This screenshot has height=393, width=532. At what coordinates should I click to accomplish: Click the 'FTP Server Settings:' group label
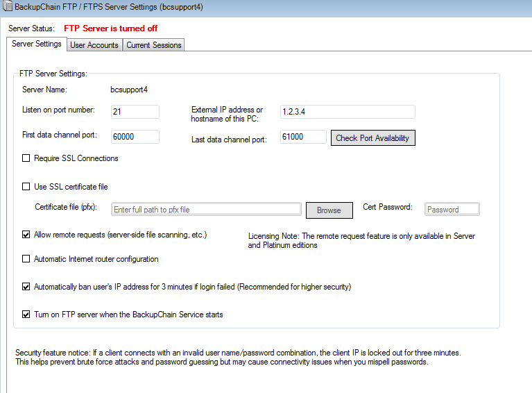[53, 74]
